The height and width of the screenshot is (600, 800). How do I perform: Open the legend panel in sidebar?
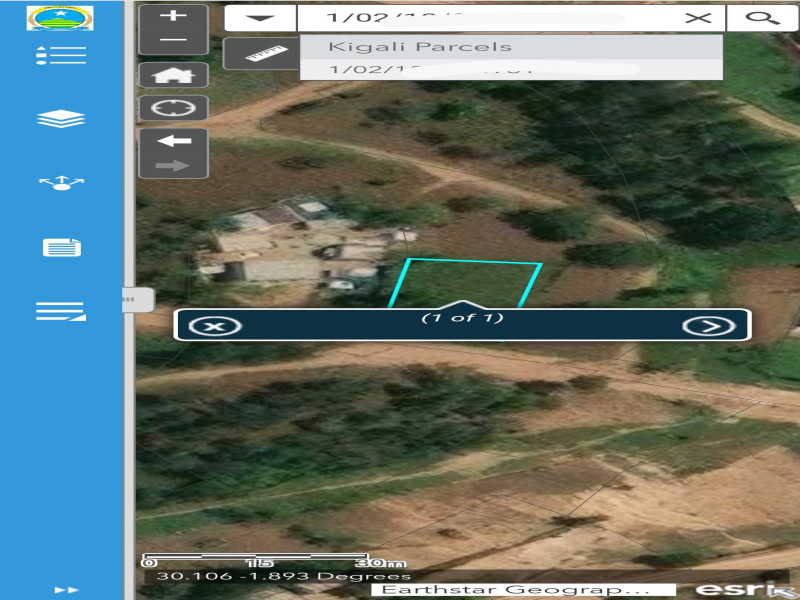click(x=61, y=55)
